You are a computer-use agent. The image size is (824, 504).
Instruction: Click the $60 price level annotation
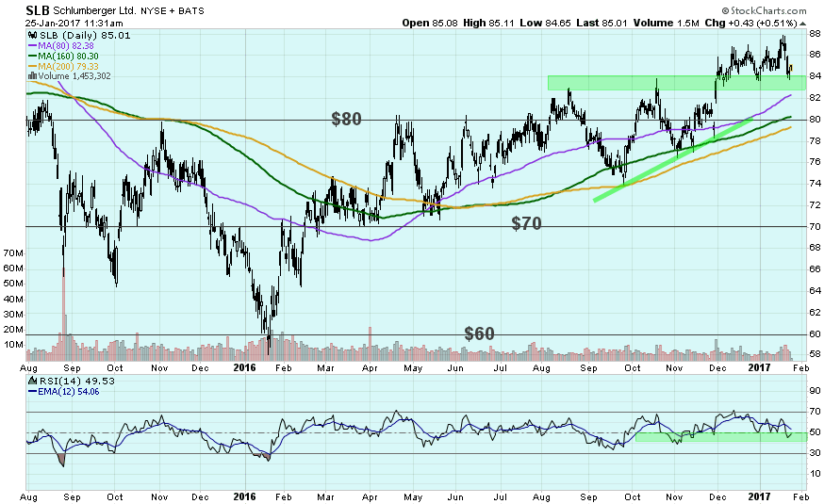pyautogui.click(x=479, y=333)
